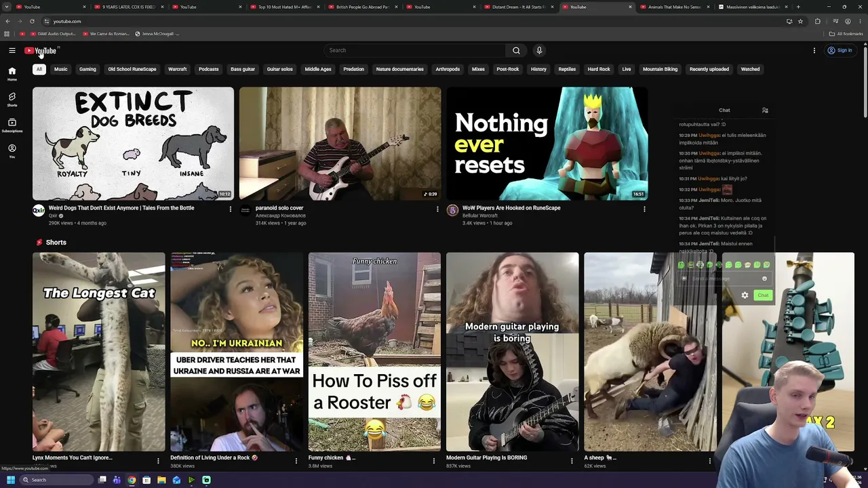
Task: Open the Bellular Warcraft channel avatar
Action: pyautogui.click(x=452, y=211)
